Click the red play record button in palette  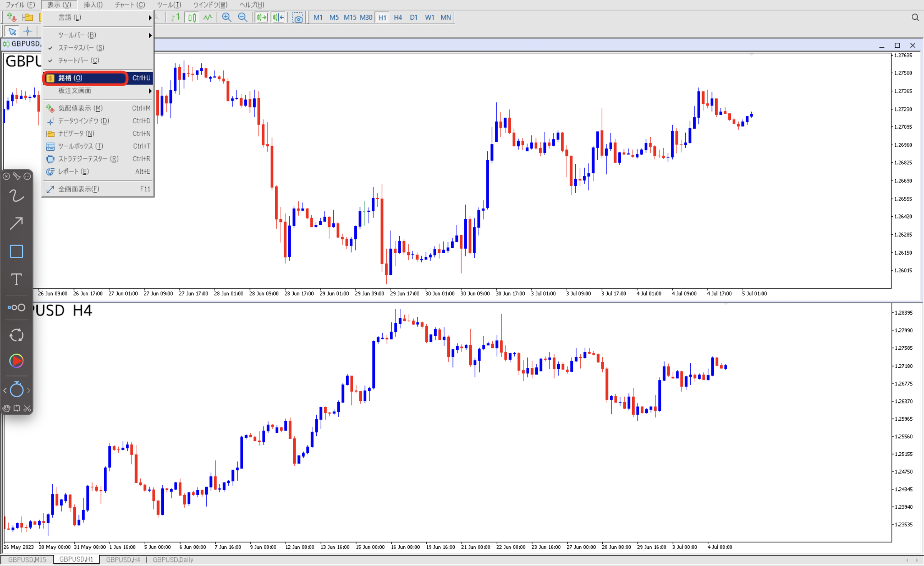point(16,361)
